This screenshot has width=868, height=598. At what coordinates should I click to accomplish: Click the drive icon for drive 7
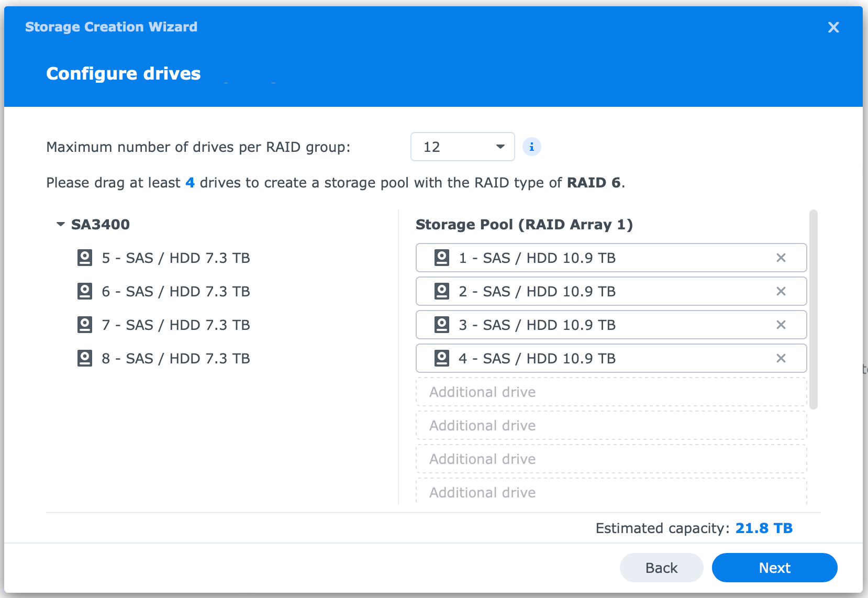[85, 325]
